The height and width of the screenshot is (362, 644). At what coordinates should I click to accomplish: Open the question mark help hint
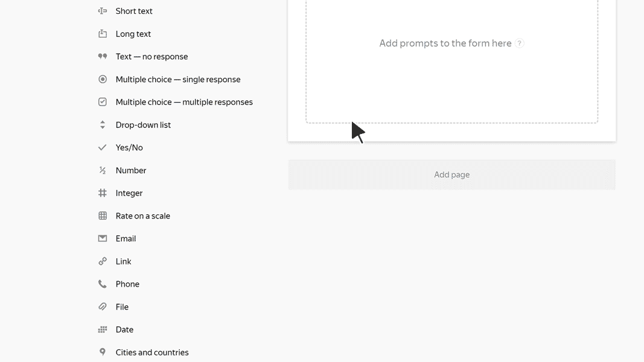click(520, 43)
